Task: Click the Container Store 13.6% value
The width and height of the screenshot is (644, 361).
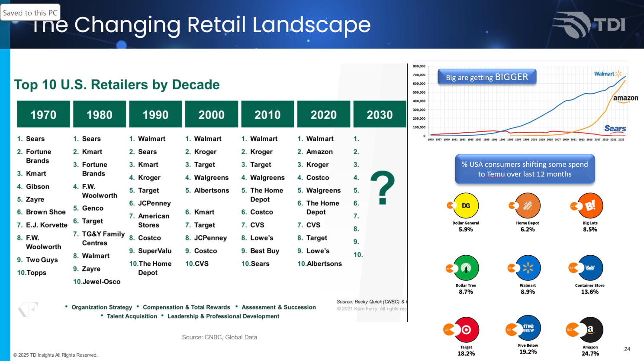Action: pos(590,292)
